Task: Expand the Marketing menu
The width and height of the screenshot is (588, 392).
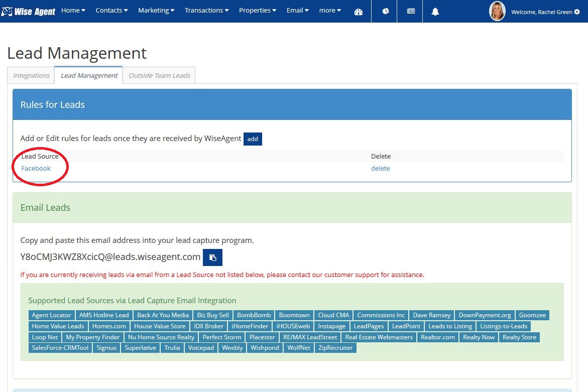Action: 156,11
